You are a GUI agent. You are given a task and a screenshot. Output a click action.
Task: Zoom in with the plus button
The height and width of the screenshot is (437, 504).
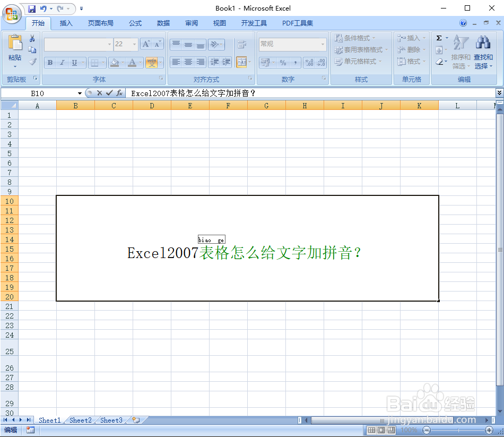[x=489, y=430]
